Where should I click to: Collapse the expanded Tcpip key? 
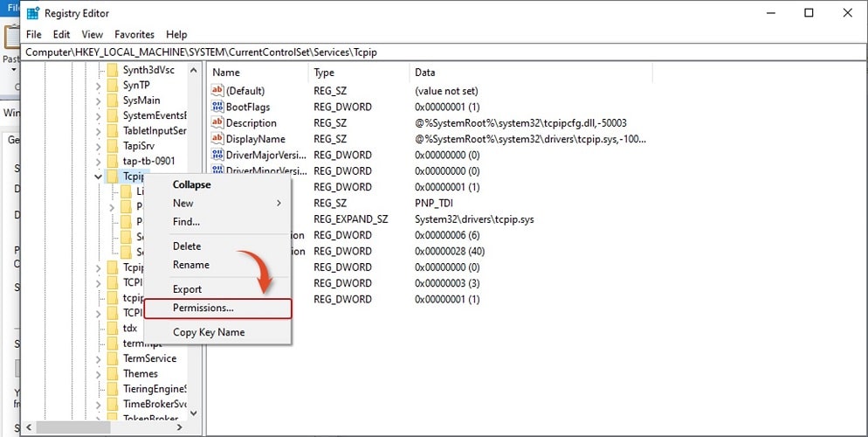pyautogui.click(x=98, y=177)
